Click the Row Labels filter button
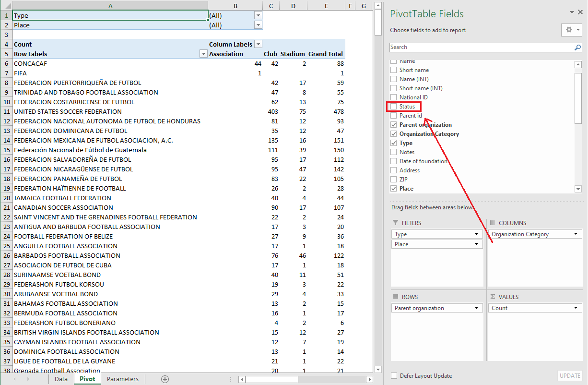 click(x=203, y=54)
